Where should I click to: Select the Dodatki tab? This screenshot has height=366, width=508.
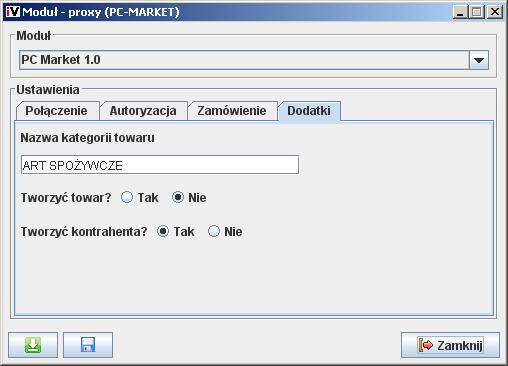tap(309, 111)
